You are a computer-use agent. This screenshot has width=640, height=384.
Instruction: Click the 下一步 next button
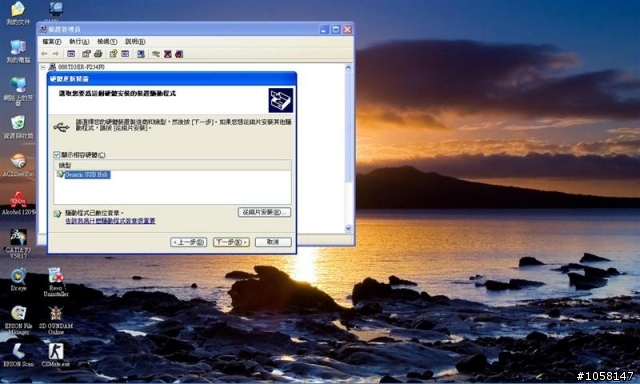(231, 242)
